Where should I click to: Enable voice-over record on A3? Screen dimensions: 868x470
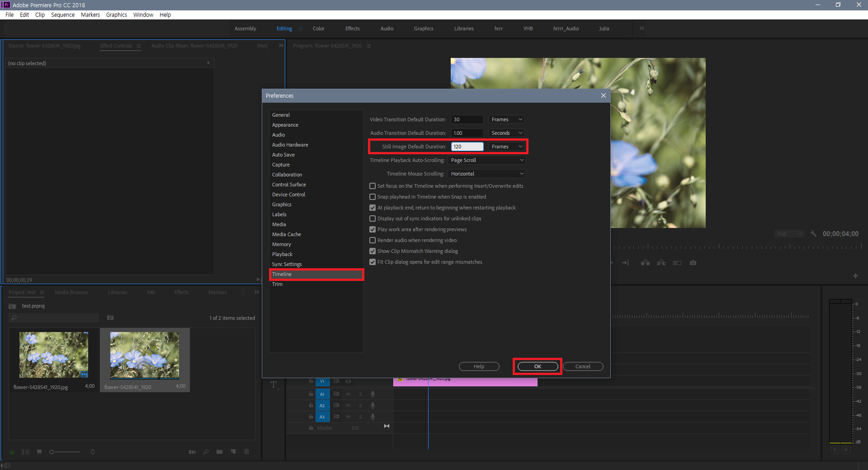[x=373, y=417]
